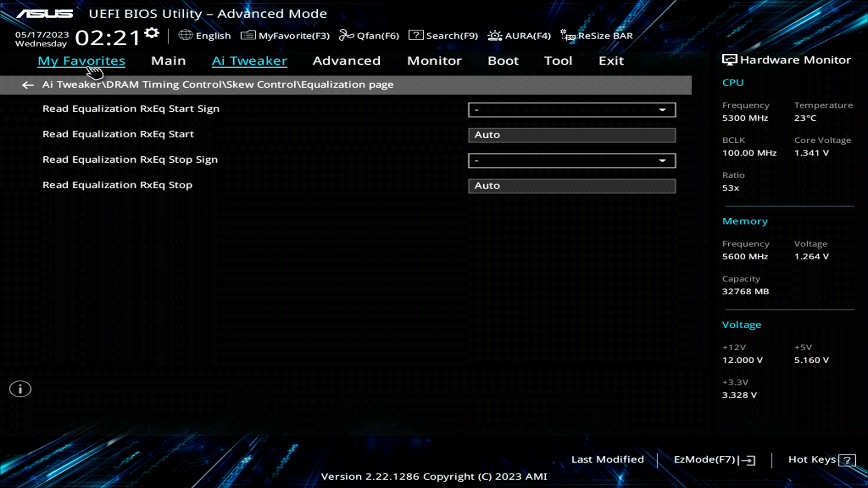View the Last Modified changes
Viewport: 868px width, 488px height.
click(608, 459)
